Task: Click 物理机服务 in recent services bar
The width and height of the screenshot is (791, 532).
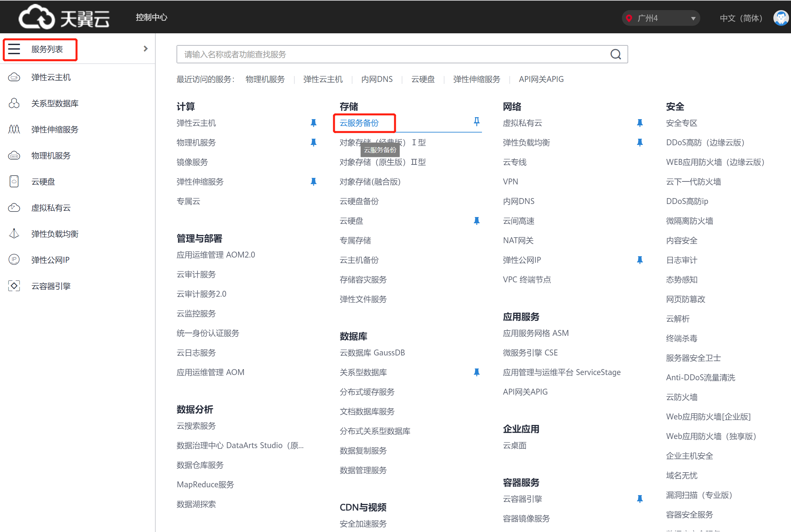Action: [x=265, y=79]
